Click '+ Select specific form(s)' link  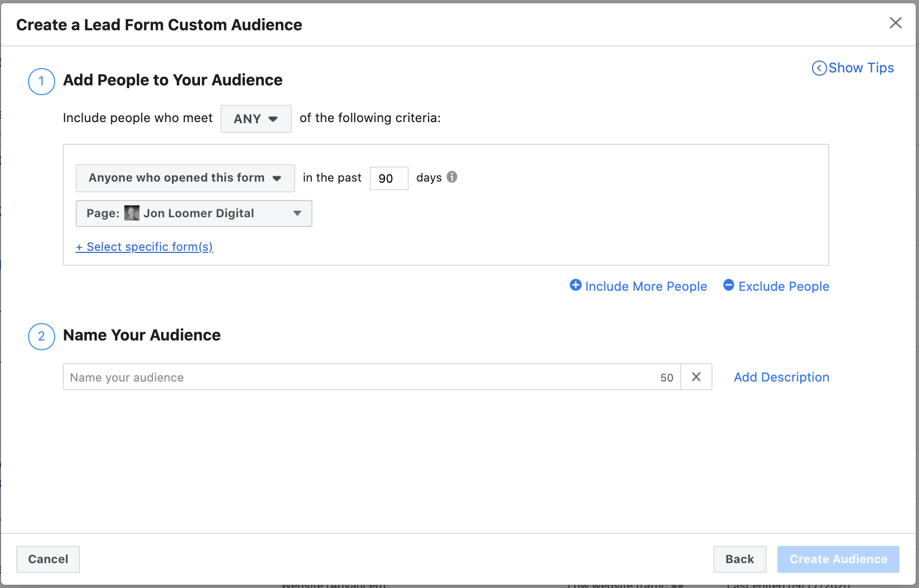tap(144, 247)
